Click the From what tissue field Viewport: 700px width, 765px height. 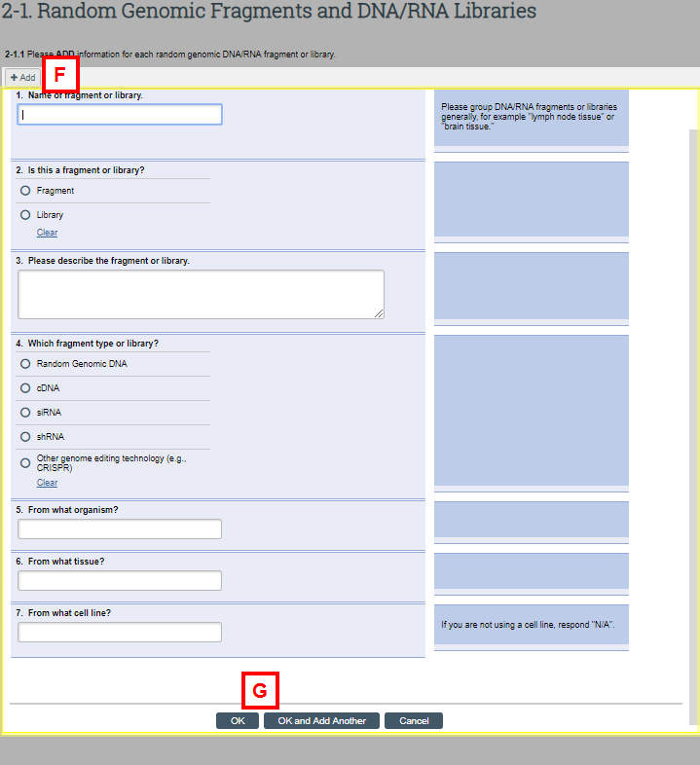[x=120, y=581]
